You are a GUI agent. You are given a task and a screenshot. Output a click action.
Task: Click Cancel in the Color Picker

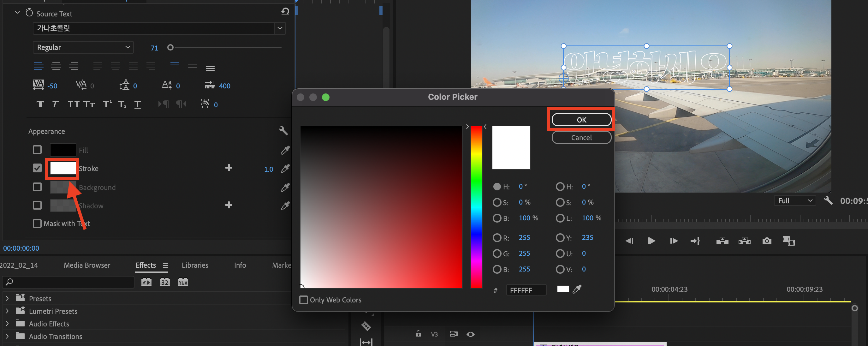[x=581, y=137]
